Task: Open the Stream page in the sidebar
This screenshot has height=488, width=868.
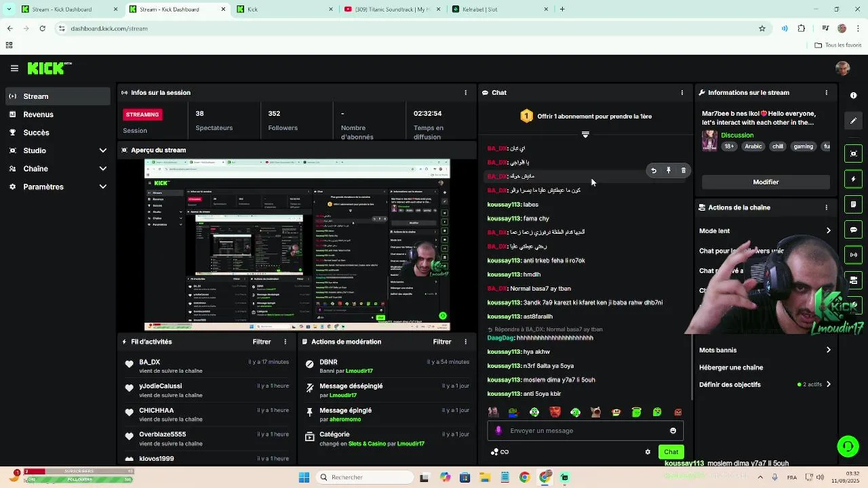Action: [57, 96]
